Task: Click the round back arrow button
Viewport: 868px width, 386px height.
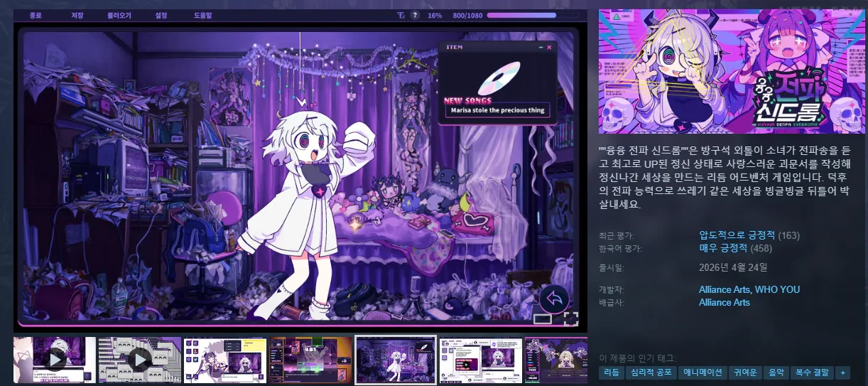Action: pos(553,299)
